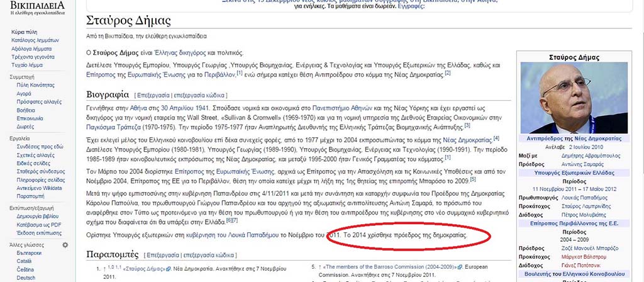The width and height of the screenshot is (644, 282).
Task: Click the external link icon after «Σταύρος Δήμας» reference
Action: coord(169,269)
